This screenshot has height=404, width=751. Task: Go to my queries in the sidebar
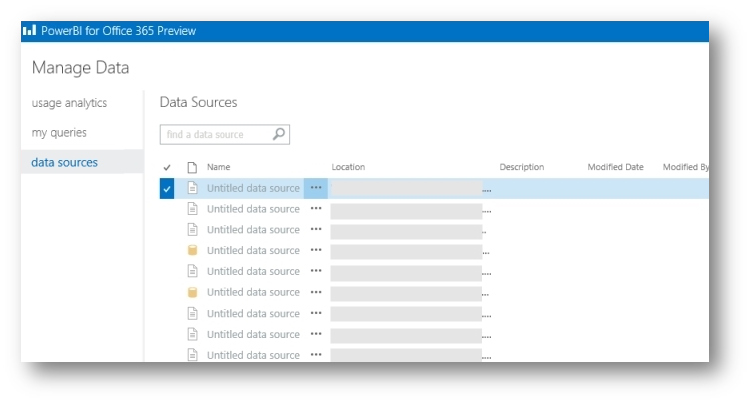(59, 132)
